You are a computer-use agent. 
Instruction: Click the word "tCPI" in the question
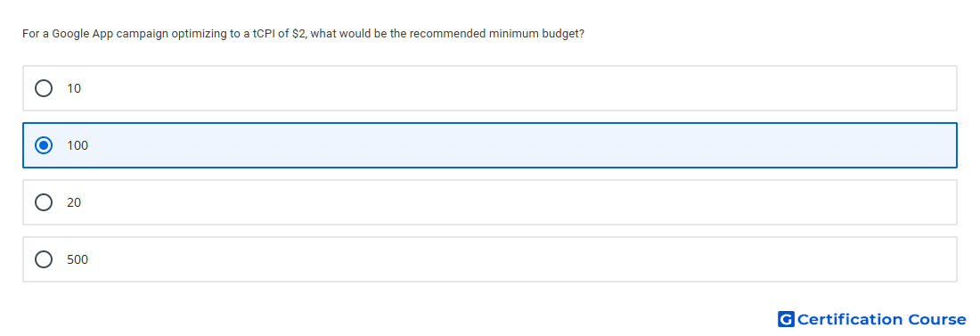pyautogui.click(x=265, y=34)
